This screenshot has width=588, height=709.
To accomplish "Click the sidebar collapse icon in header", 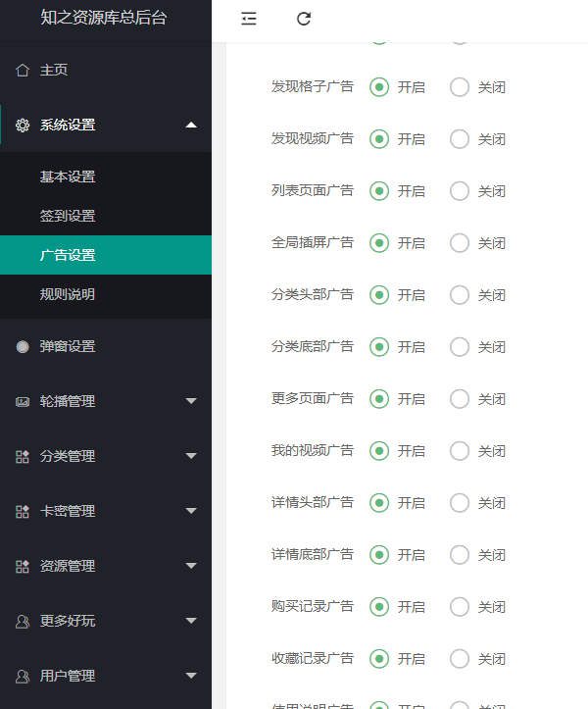I will [249, 19].
